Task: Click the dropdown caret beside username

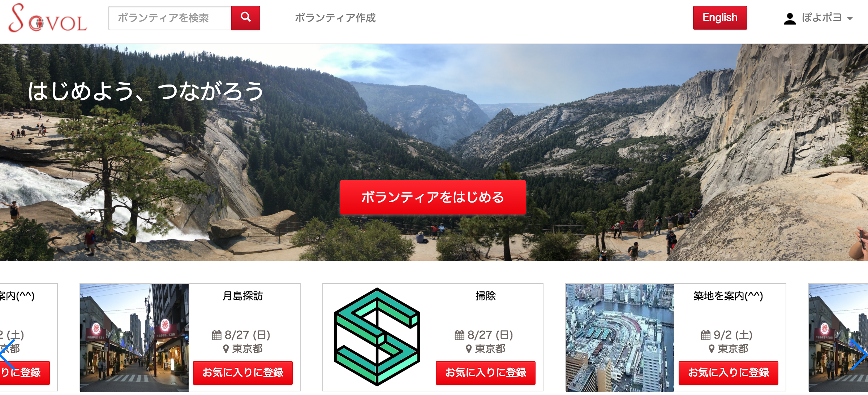Action: tap(850, 19)
